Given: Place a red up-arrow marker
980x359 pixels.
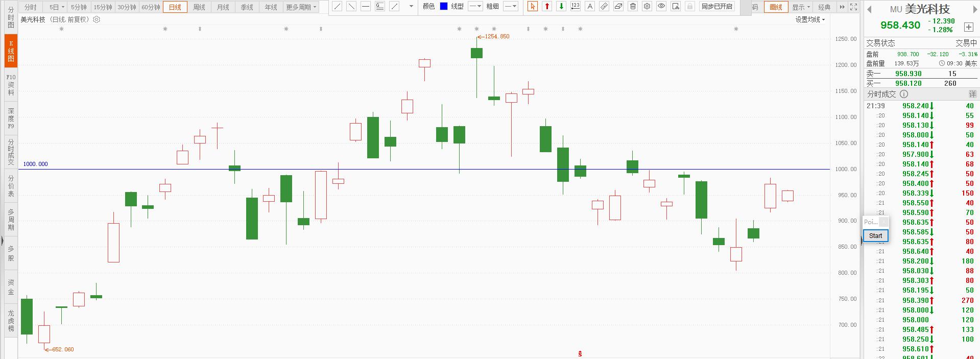Looking at the screenshot, I should click(x=547, y=6).
